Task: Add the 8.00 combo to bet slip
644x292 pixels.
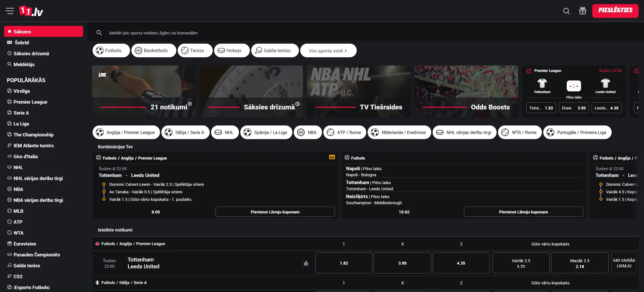Action: (275, 212)
